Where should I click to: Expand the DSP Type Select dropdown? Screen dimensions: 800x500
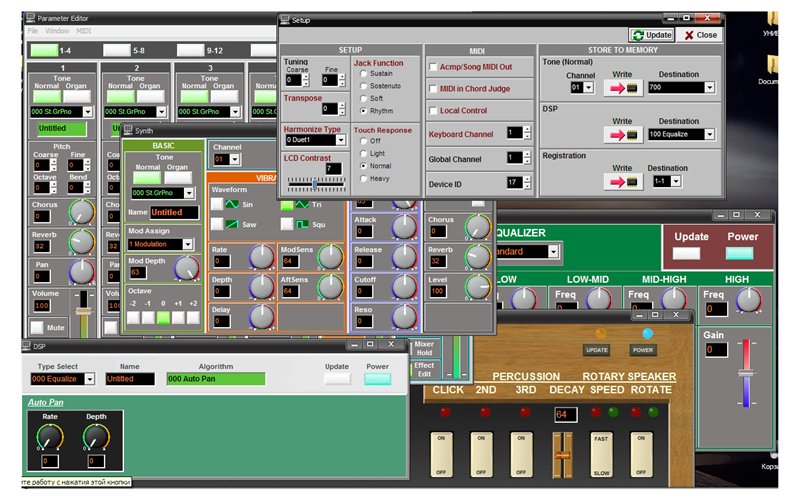click(x=89, y=379)
